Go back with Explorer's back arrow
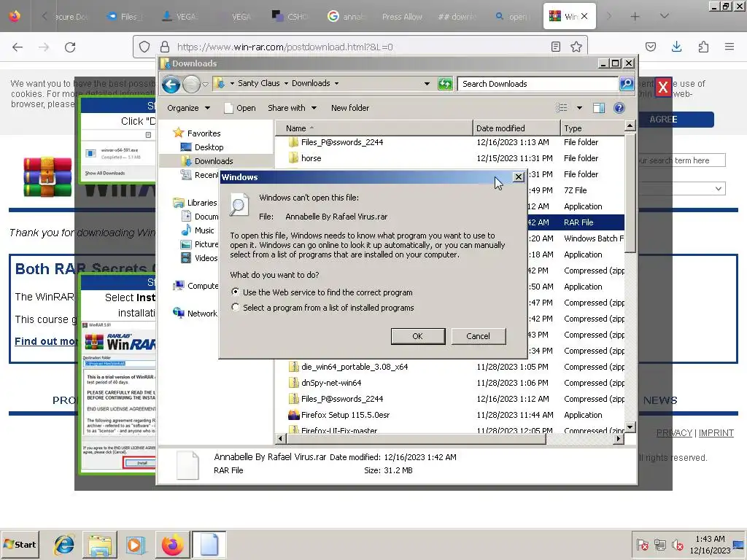 tap(171, 85)
